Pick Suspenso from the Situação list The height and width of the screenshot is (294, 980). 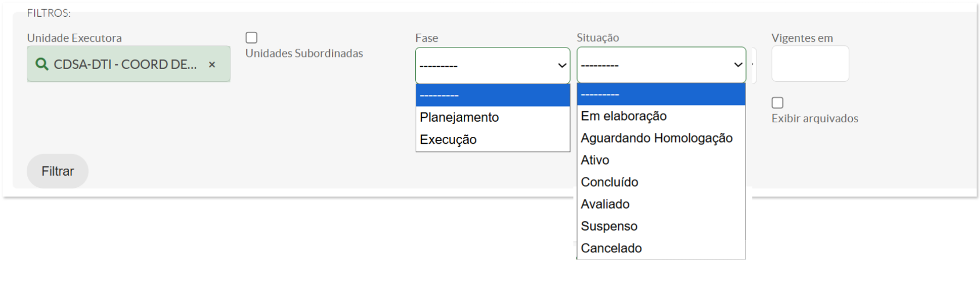[x=609, y=226]
